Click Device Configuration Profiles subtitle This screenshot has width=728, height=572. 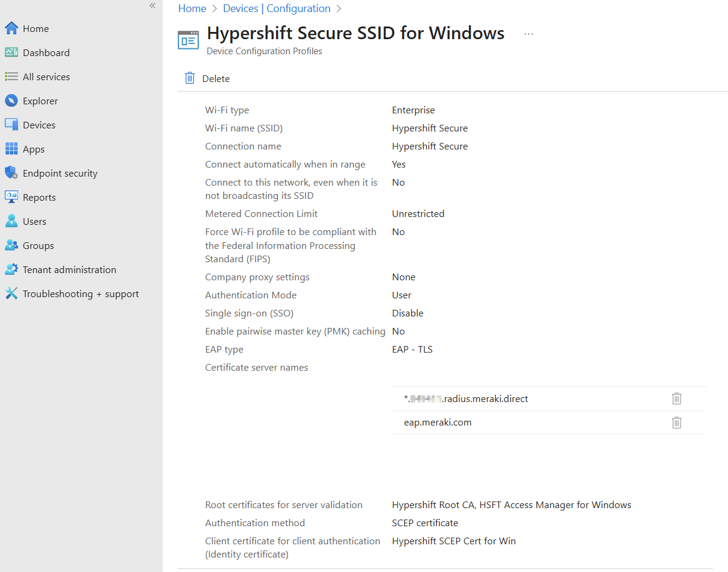point(265,51)
